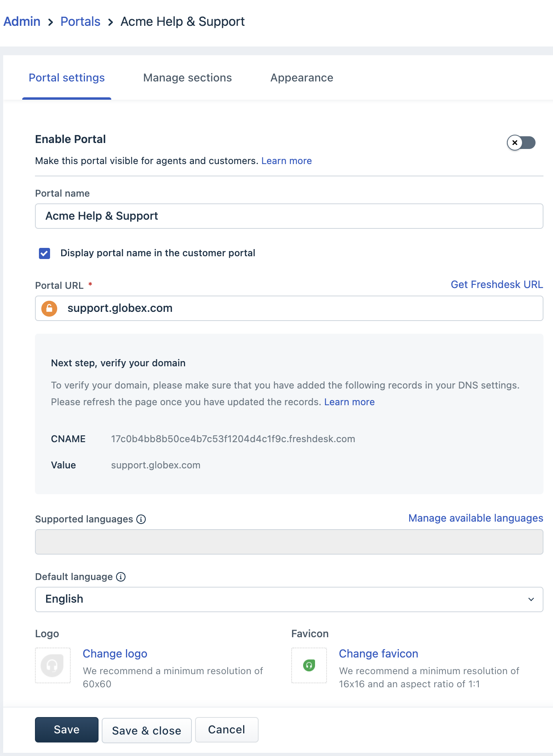Viewport: 553px width, 756px height.
Task: Focus the Portal name input field
Action: click(289, 216)
